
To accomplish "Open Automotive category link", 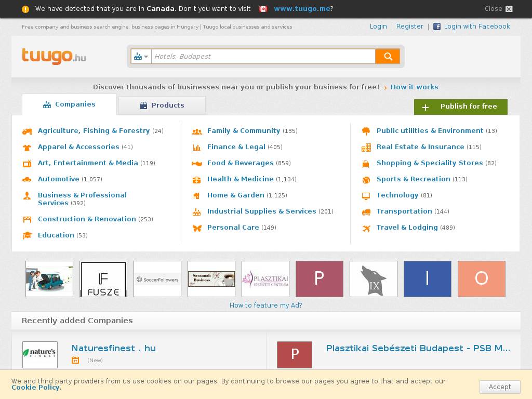I will point(58,179).
